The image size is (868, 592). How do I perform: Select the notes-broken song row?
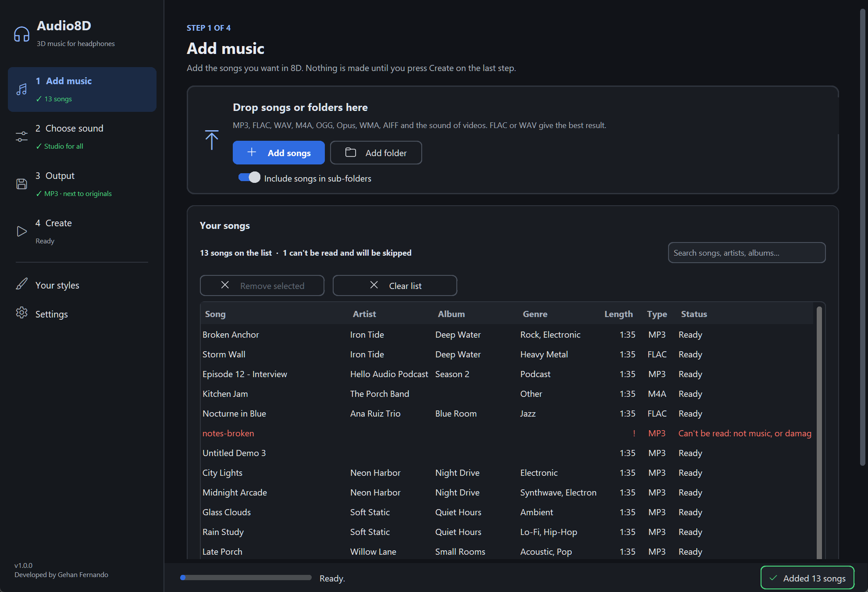pyautogui.click(x=507, y=433)
